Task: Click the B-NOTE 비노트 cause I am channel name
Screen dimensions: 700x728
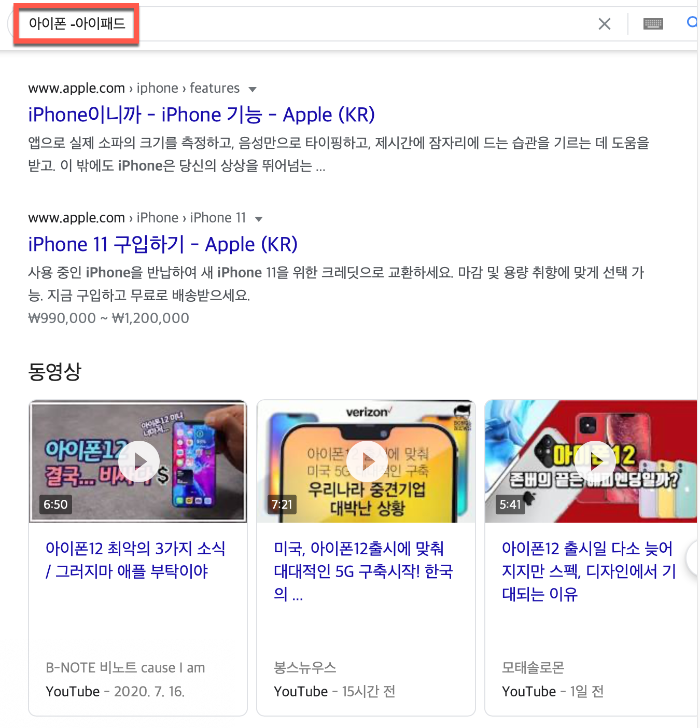Action: click(x=125, y=667)
